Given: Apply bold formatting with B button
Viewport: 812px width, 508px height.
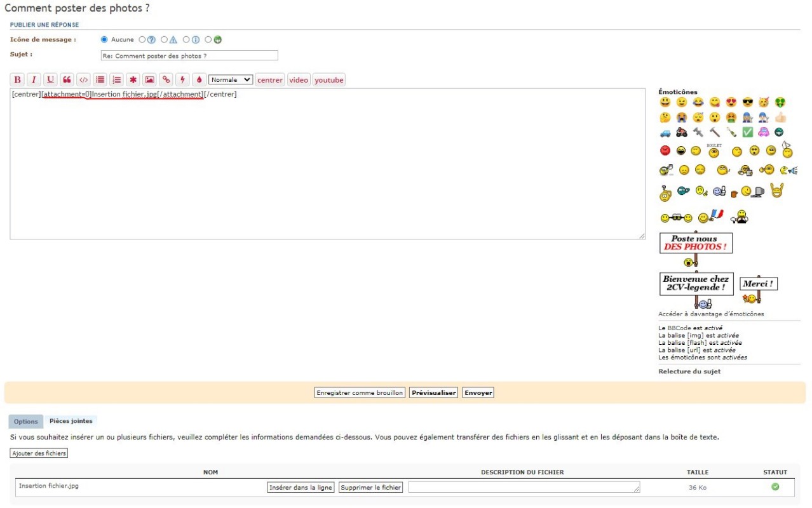Looking at the screenshot, I should (x=18, y=80).
